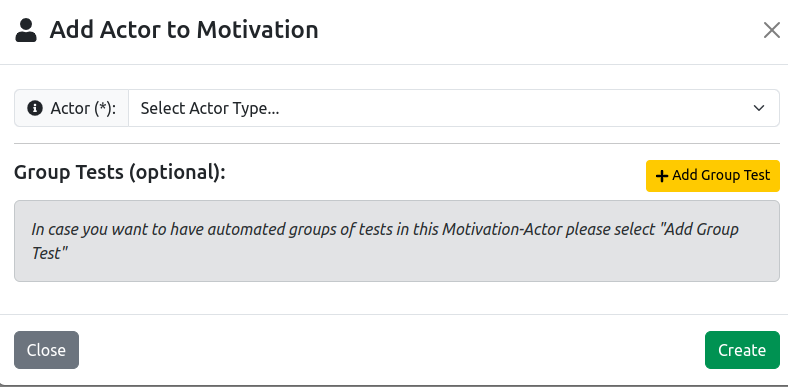Image resolution: width=788 pixels, height=387 pixels.
Task: Expand the chevron arrow of Actor dropdown
Action: 759,108
